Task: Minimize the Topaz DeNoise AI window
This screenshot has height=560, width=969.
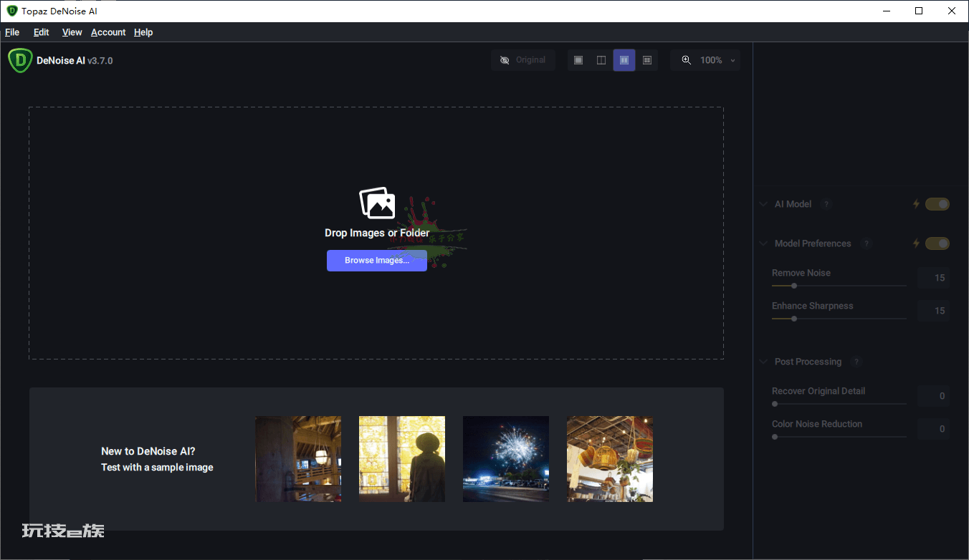Action: click(886, 11)
